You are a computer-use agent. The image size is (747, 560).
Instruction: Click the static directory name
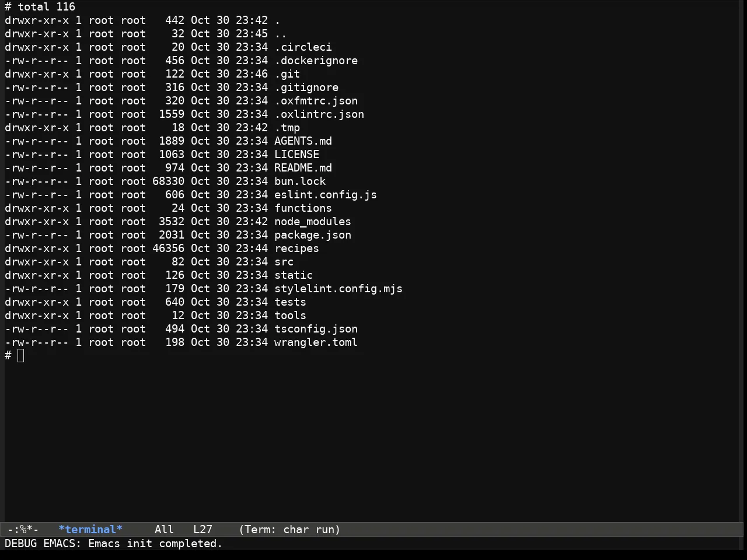click(x=294, y=275)
